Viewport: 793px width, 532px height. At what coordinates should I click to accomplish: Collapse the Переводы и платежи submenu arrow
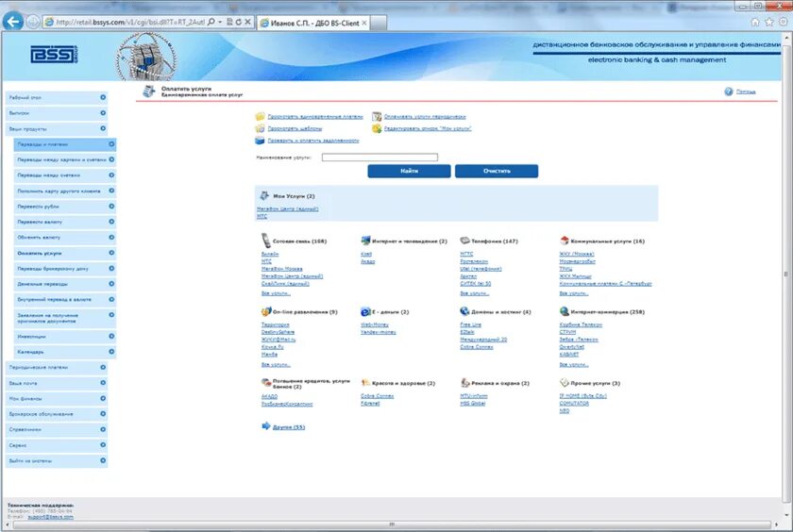click(x=111, y=144)
